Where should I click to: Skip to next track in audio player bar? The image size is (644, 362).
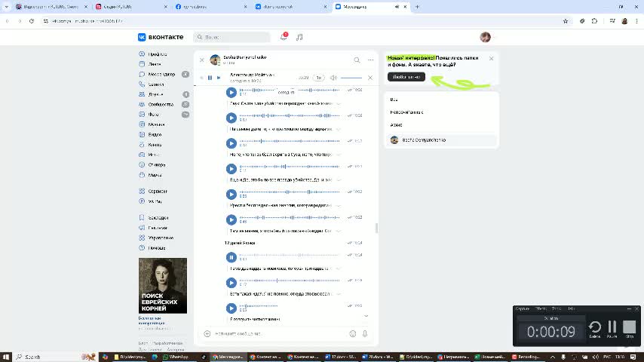pyautogui.click(x=219, y=78)
